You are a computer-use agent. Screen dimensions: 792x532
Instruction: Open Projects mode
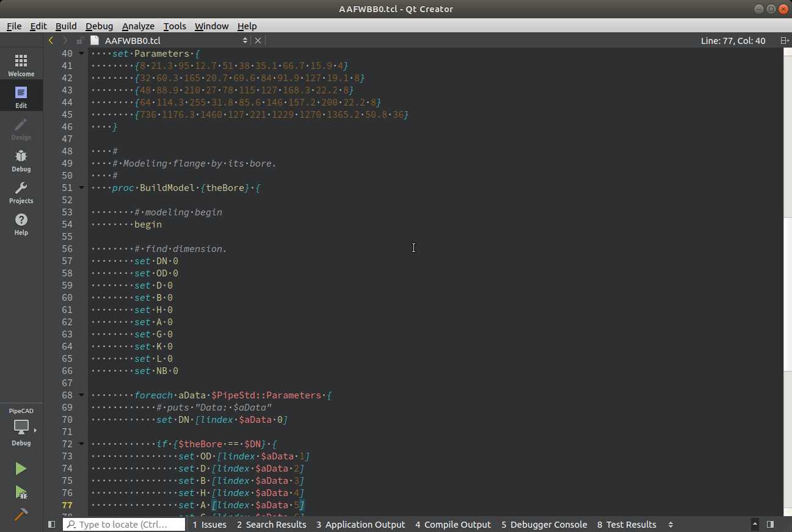click(21, 192)
